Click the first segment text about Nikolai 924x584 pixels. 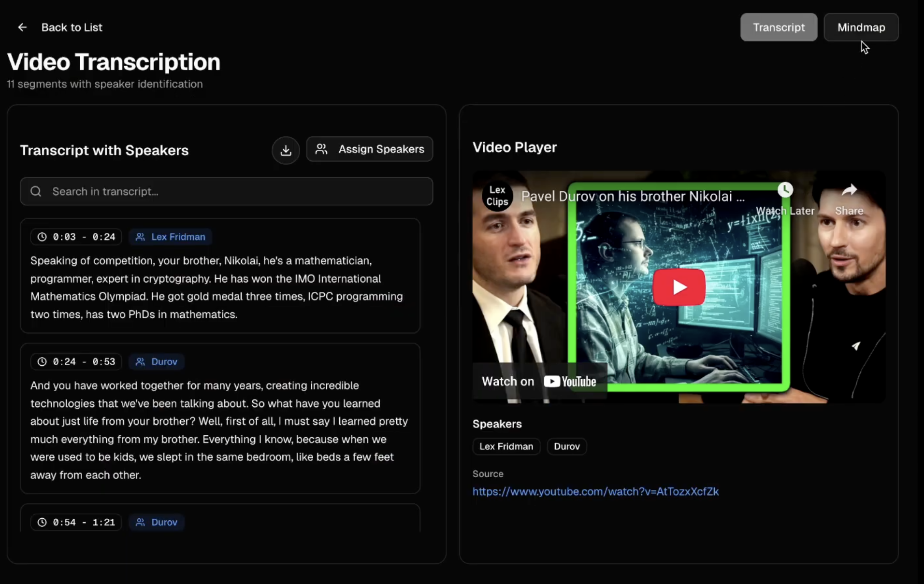click(x=217, y=287)
